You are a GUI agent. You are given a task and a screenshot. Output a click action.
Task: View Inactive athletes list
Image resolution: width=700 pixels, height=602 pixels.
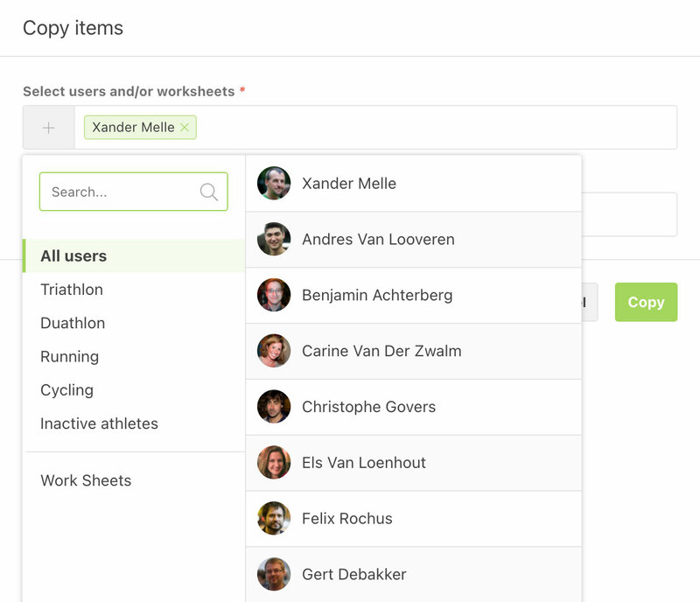point(99,423)
